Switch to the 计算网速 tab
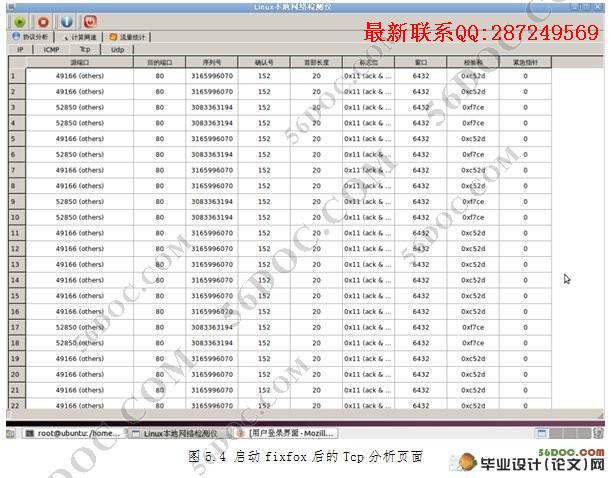This screenshot has width=613, height=478. pyautogui.click(x=79, y=37)
